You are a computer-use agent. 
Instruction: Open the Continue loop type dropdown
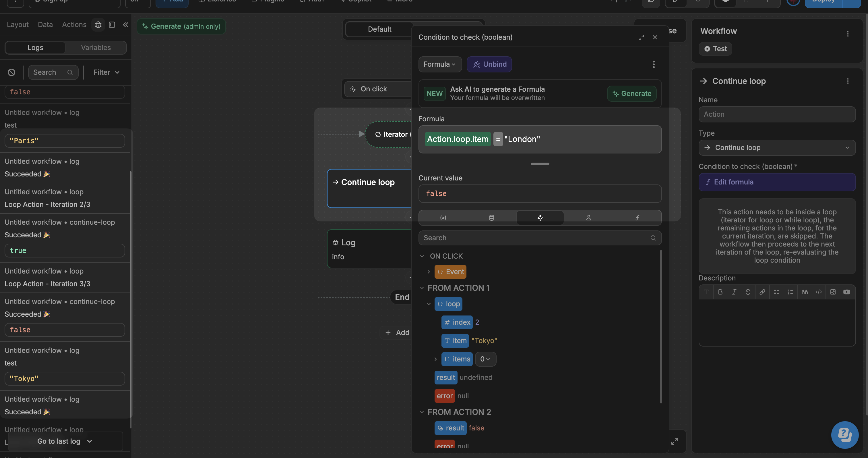777,148
